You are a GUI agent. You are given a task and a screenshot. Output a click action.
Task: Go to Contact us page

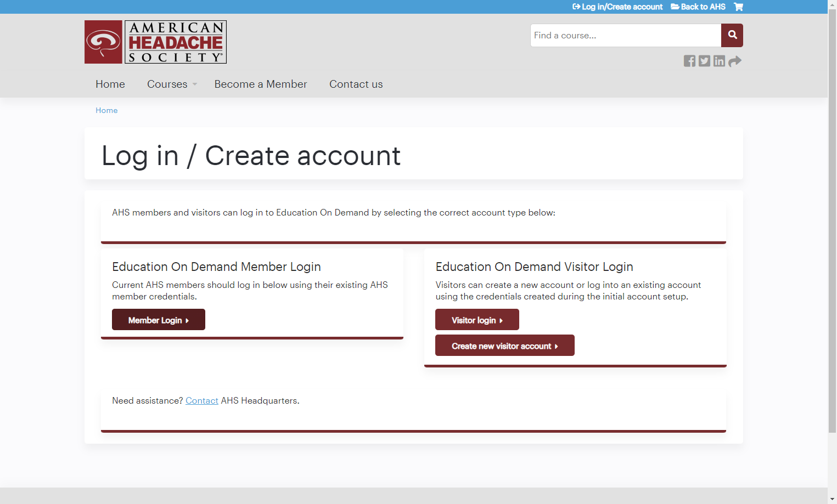click(x=356, y=84)
